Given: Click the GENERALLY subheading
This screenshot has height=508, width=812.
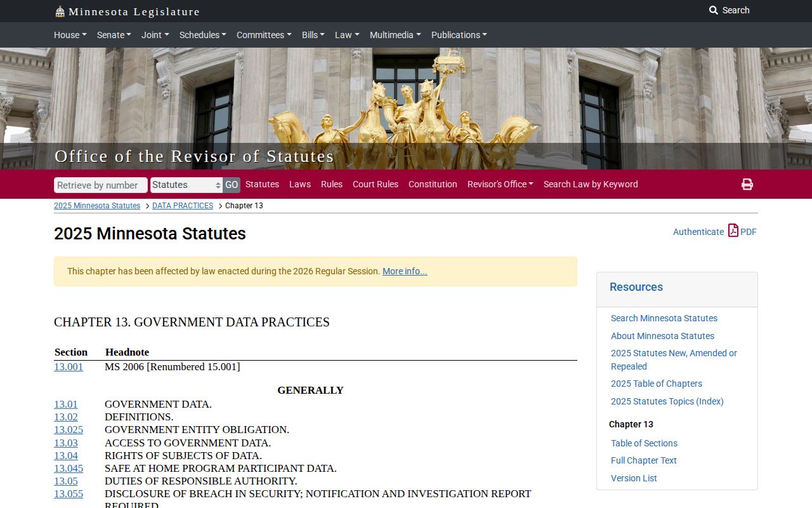Looking at the screenshot, I should 310,390.
